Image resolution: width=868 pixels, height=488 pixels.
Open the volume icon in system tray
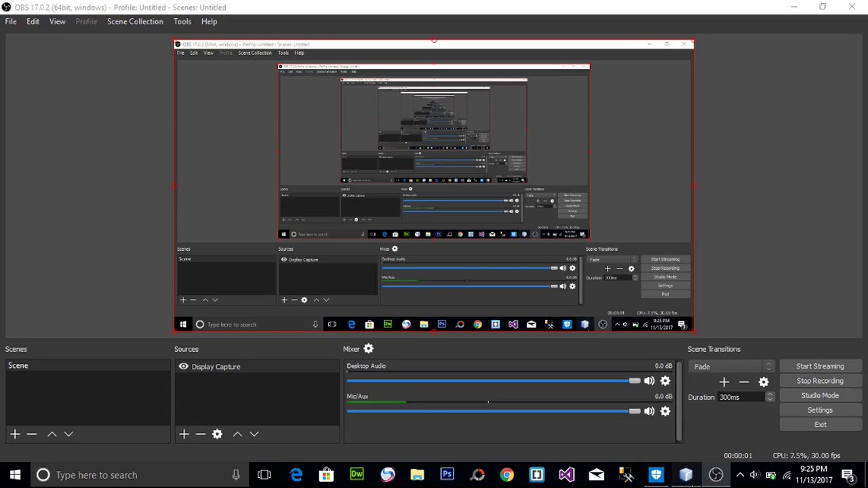pyautogui.click(x=755, y=475)
